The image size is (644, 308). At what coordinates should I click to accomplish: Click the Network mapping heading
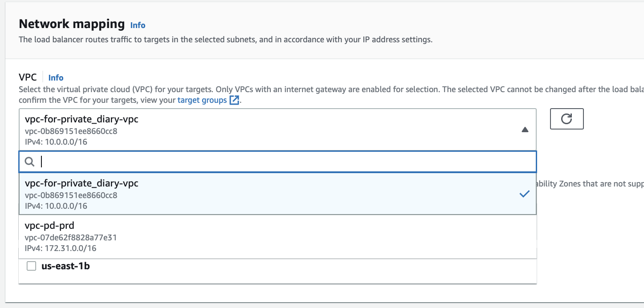[x=72, y=24]
